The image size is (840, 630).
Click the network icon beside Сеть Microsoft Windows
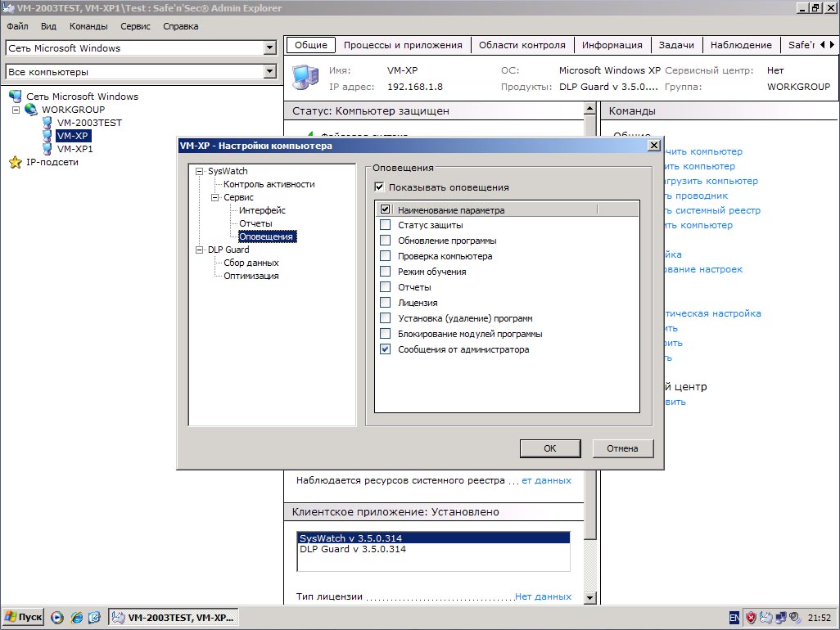point(15,97)
